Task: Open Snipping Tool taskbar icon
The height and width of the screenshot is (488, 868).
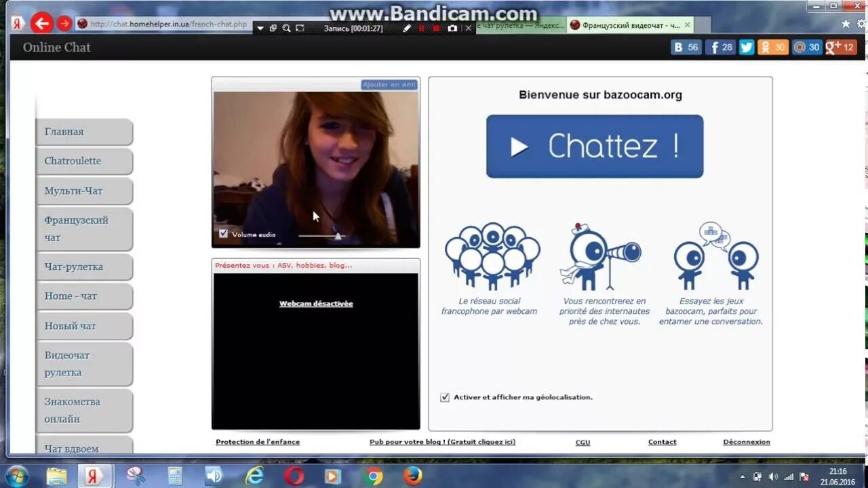Action: click(136, 476)
